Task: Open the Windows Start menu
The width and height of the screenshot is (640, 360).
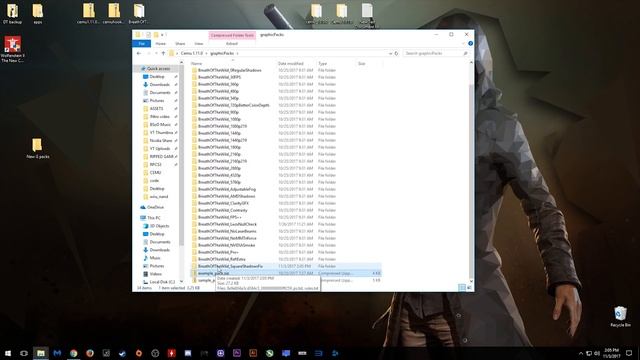Action: 8,353
